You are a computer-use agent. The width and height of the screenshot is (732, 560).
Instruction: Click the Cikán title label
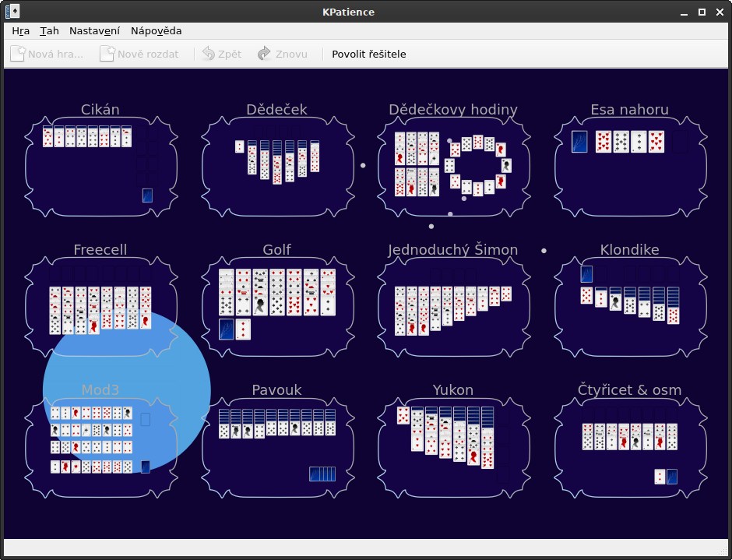[x=100, y=109]
